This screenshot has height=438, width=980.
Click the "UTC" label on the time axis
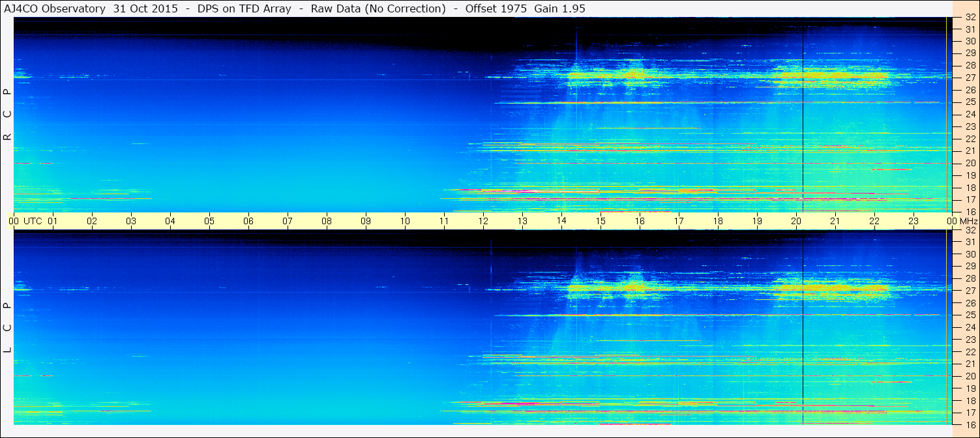(33, 221)
